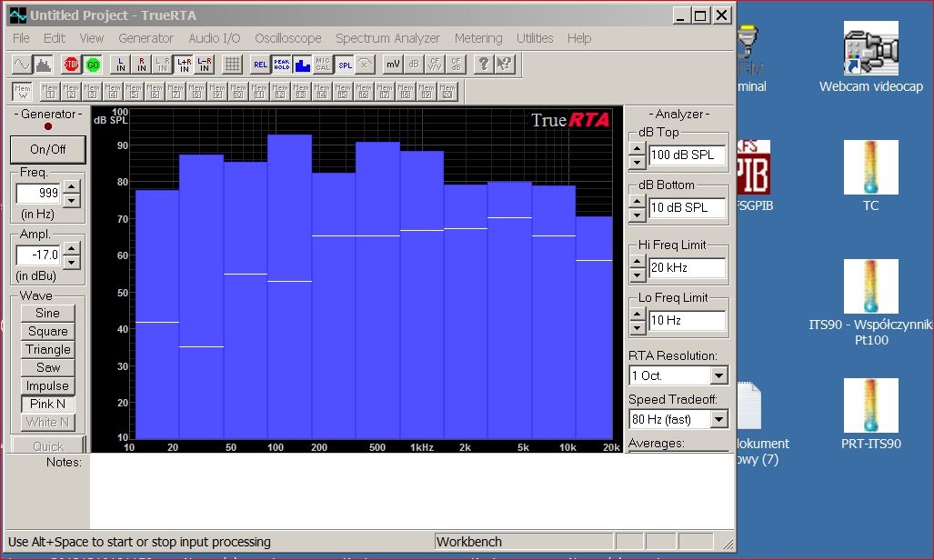Image resolution: width=934 pixels, height=560 pixels.
Task: Open help with the question mark icon
Action: pos(484,65)
